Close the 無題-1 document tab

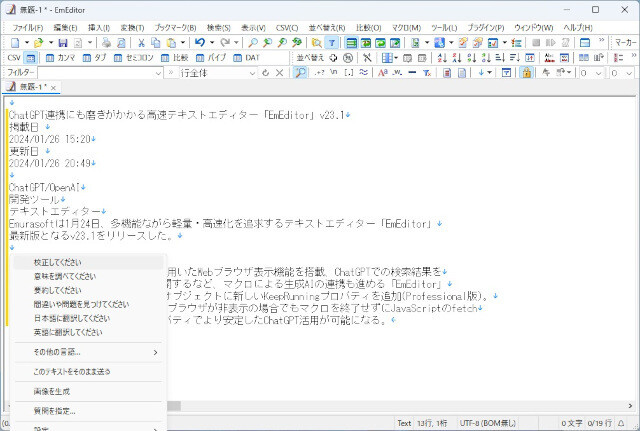click(53, 87)
